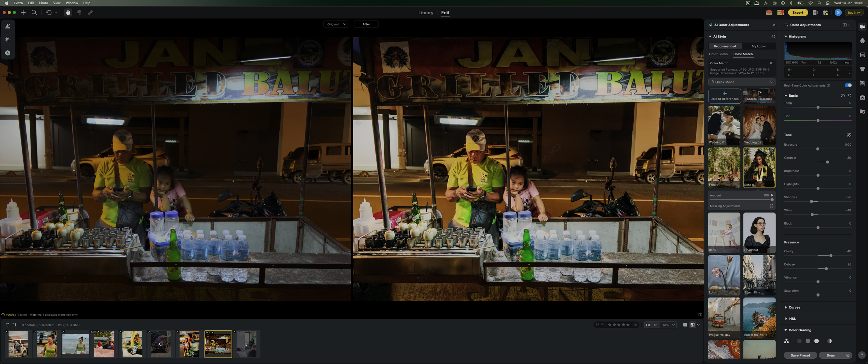Click the filter funnel icon in filmstrip bar
Viewport: 868px width, 364px height.
pyautogui.click(x=7, y=325)
